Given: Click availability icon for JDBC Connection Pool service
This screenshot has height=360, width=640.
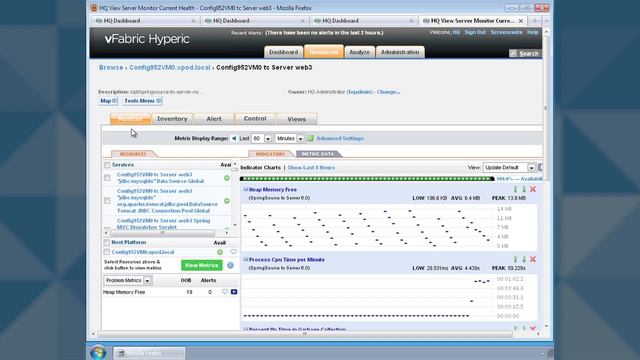Looking at the screenshot, I should point(227,201).
